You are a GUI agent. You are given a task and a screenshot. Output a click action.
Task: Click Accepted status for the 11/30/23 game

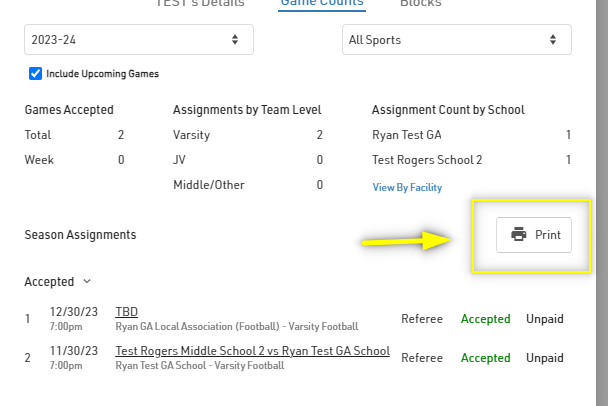(485, 357)
